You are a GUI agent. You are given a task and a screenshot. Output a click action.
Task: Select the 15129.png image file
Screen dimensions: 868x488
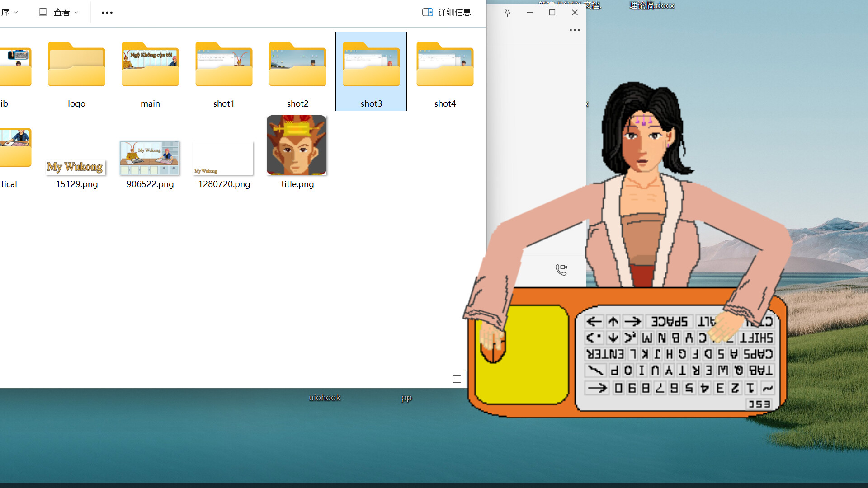pos(76,167)
